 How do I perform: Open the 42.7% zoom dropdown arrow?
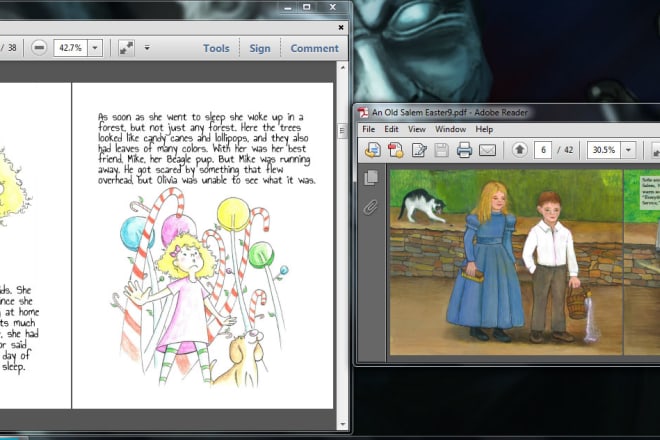click(95, 48)
